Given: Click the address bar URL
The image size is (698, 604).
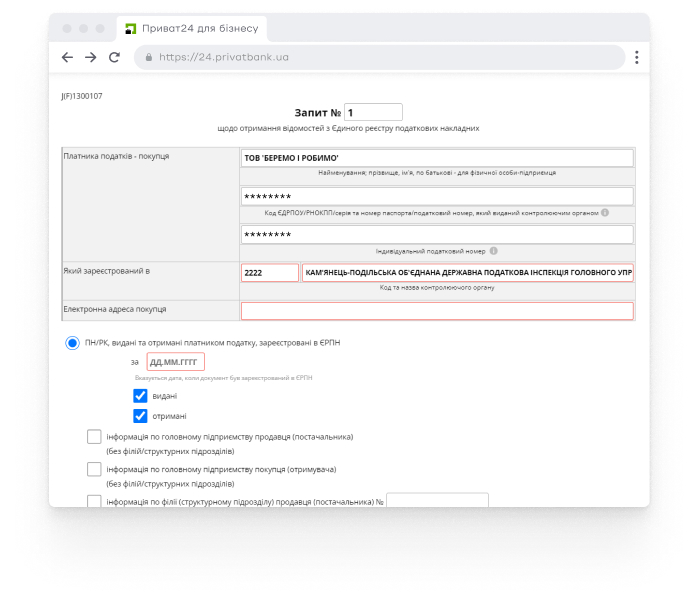Looking at the screenshot, I should coord(224,58).
